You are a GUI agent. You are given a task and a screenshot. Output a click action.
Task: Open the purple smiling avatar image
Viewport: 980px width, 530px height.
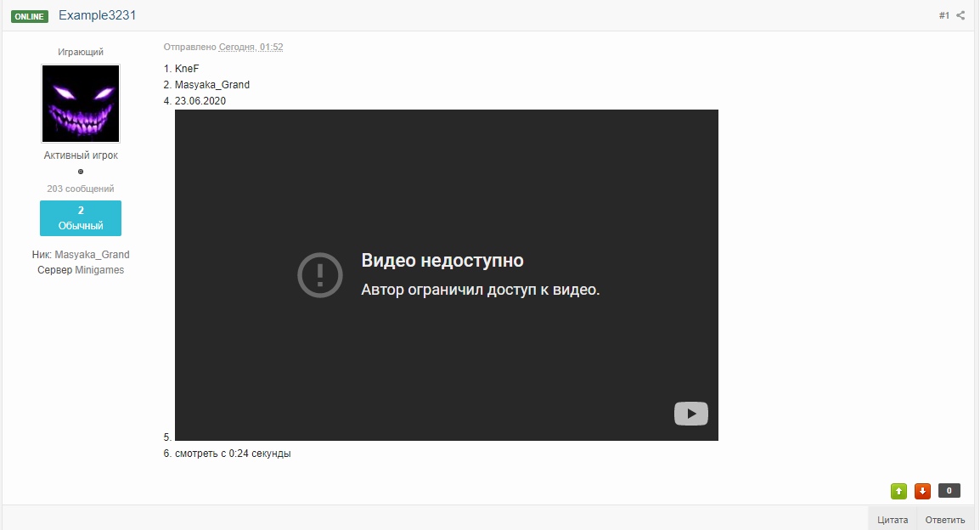(81, 104)
